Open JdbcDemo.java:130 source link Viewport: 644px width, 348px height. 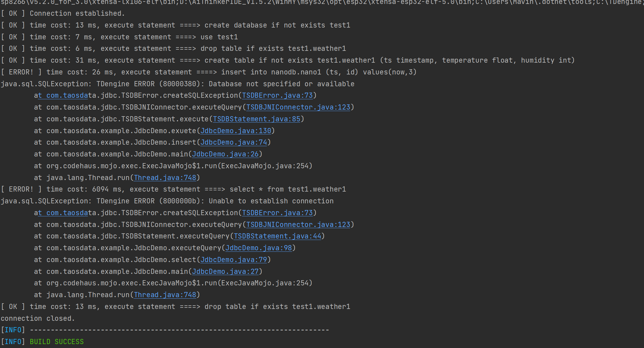click(x=236, y=131)
